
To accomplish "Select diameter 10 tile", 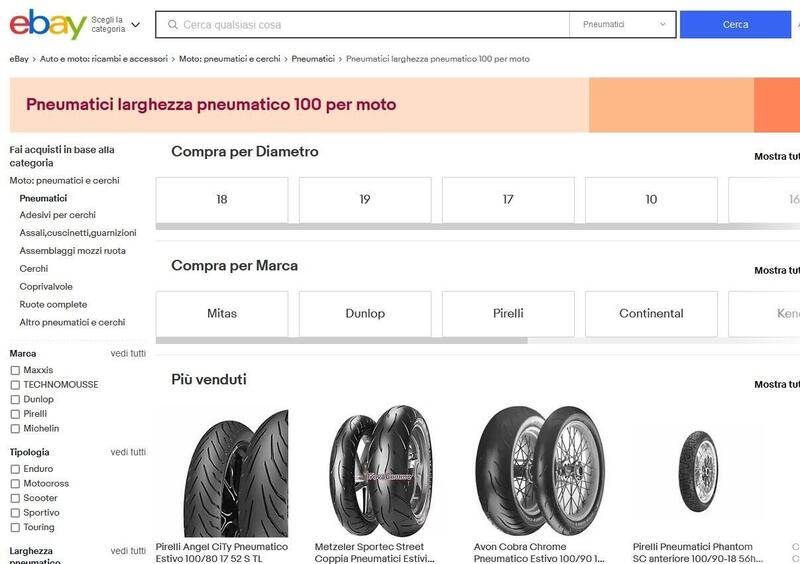I will pyautogui.click(x=651, y=200).
